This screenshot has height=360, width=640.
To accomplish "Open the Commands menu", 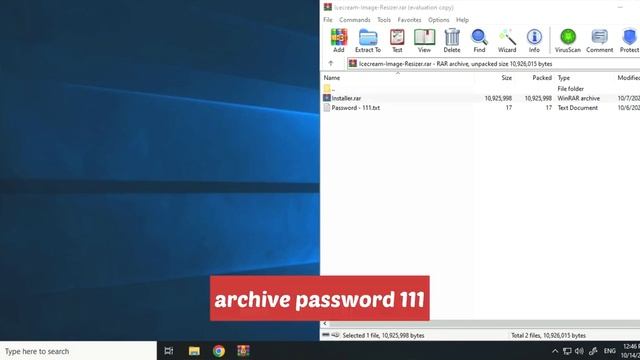I will pyautogui.click(x=355, y=20).
